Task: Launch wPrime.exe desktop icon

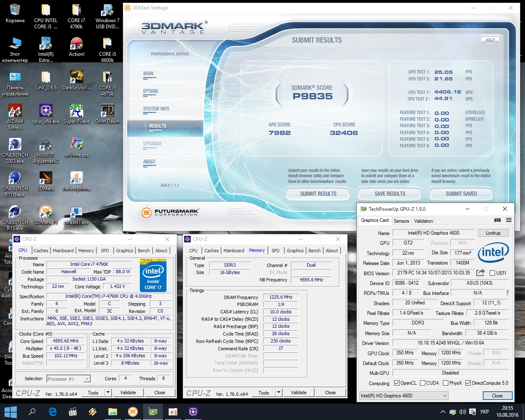Action: pyautogui.click(x=76, y=148)
